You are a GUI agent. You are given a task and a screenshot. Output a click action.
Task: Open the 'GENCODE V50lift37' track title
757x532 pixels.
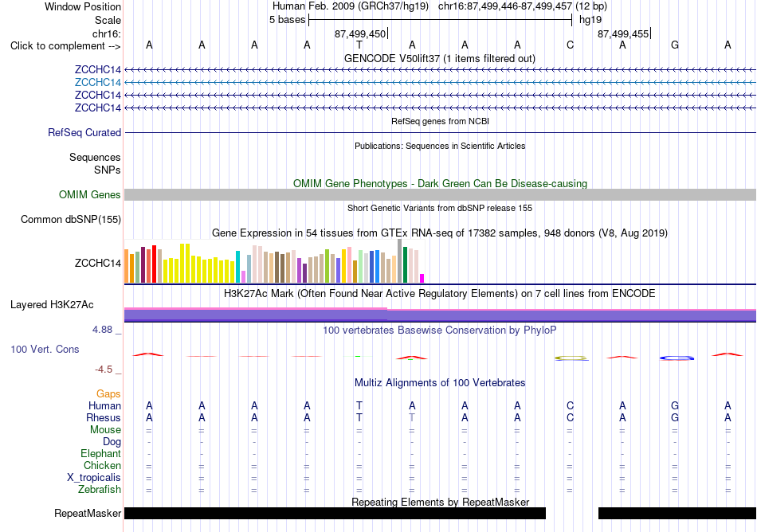(440, 59)
